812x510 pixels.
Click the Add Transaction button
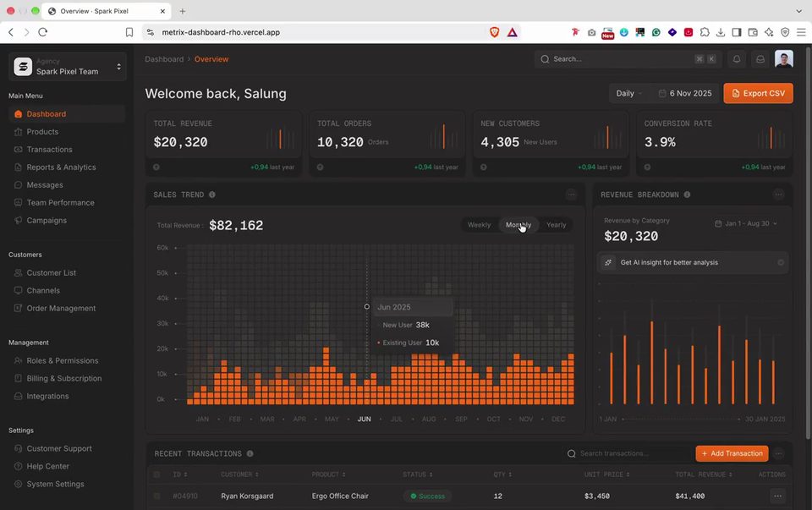pyautogui.click(x=732, y=453)
